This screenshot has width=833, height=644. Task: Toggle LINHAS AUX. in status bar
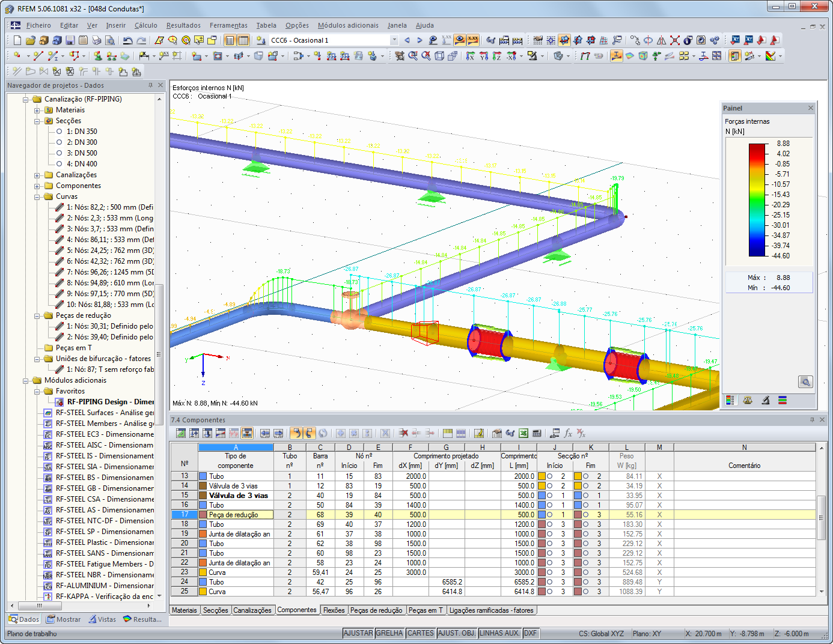coord(499,633)
